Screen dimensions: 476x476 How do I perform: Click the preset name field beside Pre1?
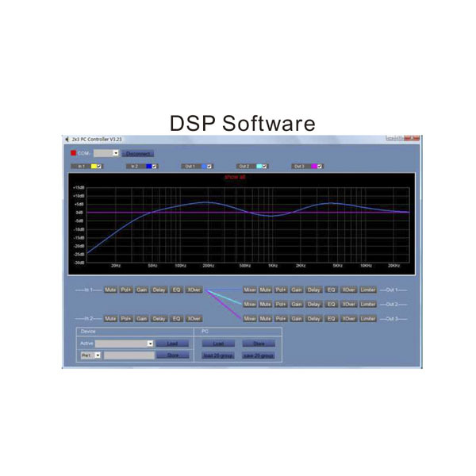point(129,356)
